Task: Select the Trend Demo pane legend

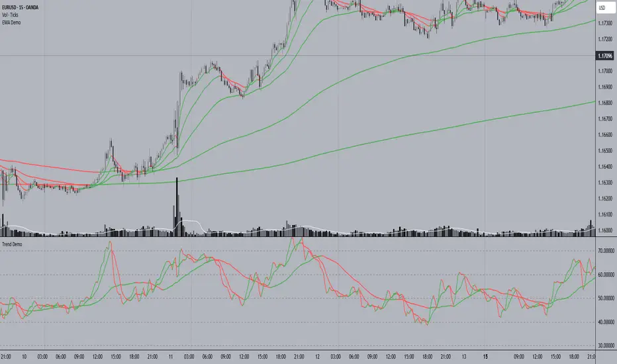Action: (12, 244)
